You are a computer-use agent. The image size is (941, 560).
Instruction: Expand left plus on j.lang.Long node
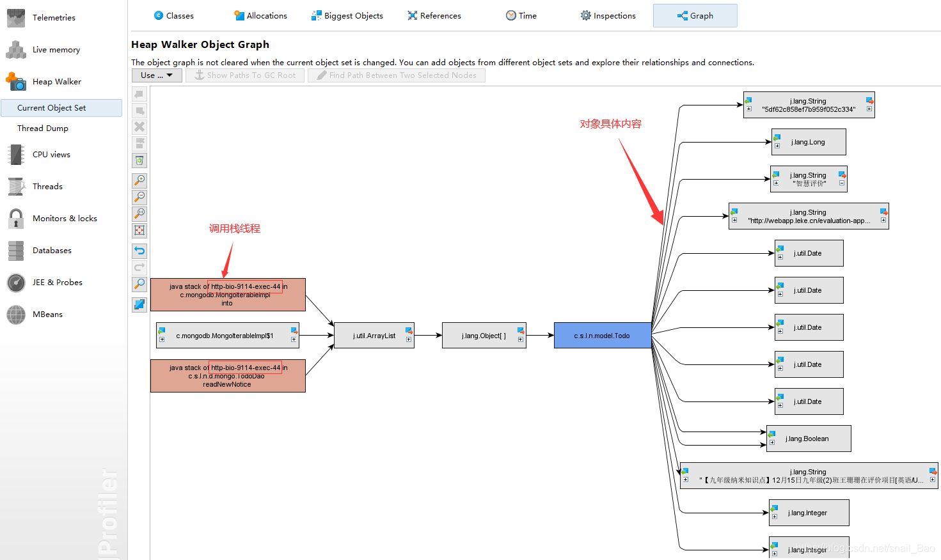[x=777, y=146]
